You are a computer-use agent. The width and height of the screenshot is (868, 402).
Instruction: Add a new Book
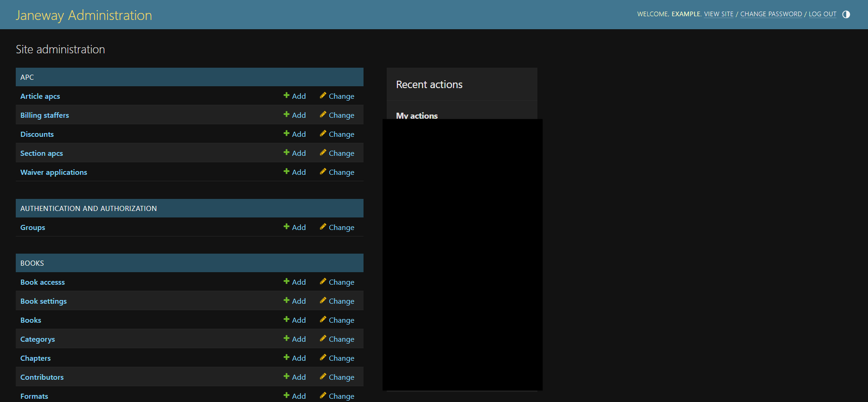coord(295,320)
